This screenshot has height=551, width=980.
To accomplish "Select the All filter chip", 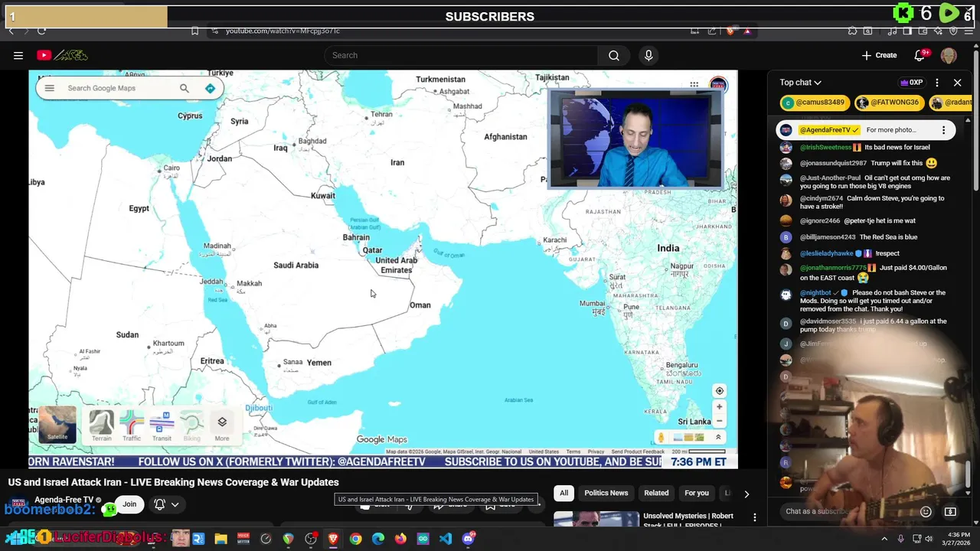I will (x=563, y=493).
